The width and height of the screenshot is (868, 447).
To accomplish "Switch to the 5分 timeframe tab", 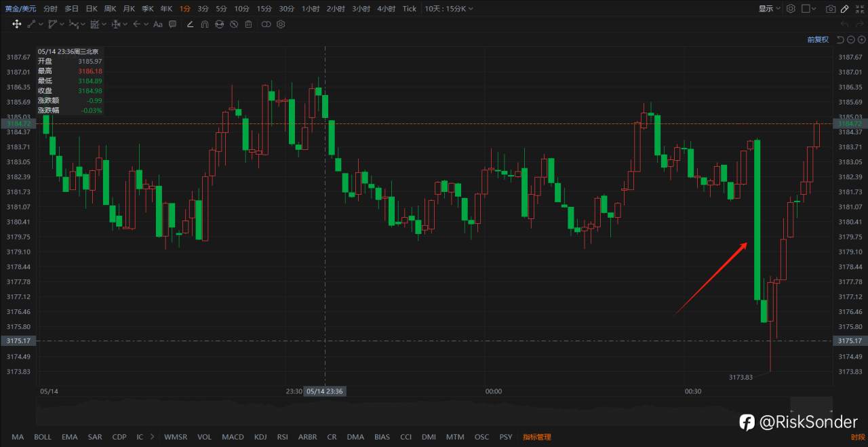I will click(x=222, y=9).
